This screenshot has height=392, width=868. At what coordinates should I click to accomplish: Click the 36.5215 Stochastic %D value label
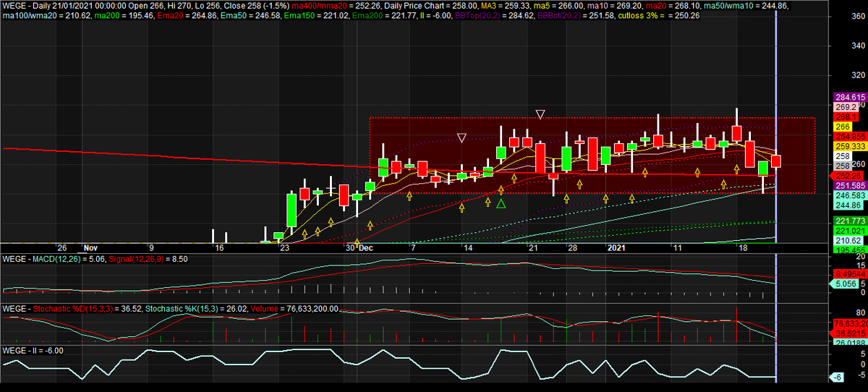coord(850,333)
